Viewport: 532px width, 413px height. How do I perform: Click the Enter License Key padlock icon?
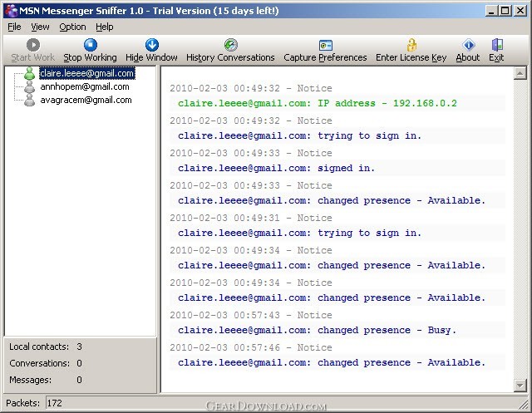click(411, 45)
